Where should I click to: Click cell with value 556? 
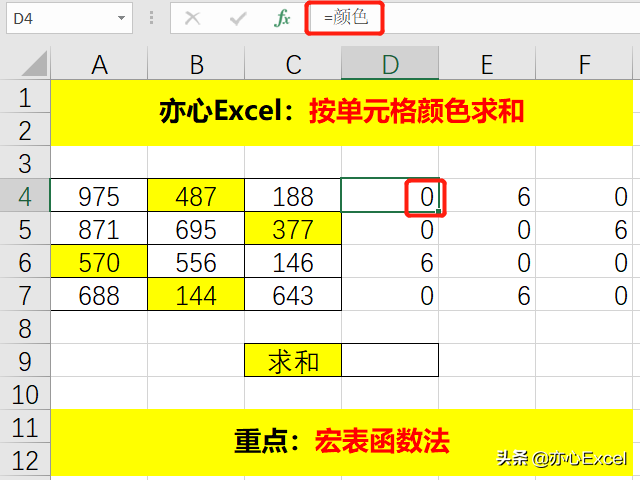pos(196,261)
